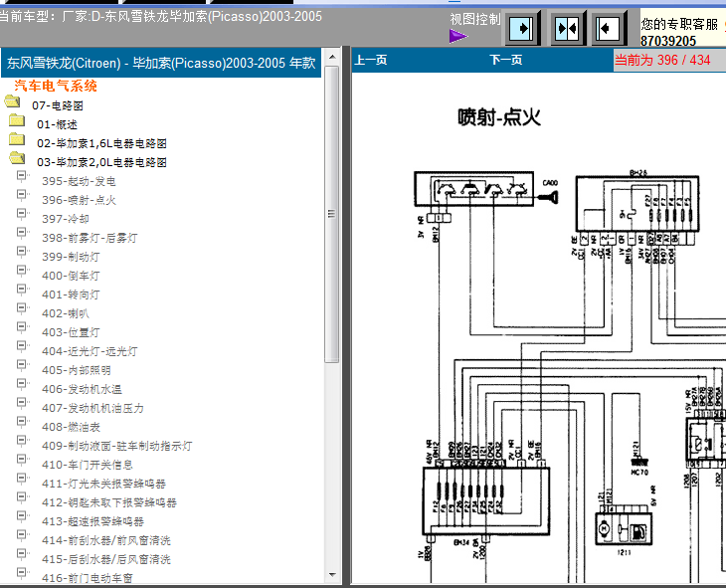This screenshot has width=726, height=588.
Task: Click the page icon beside 404-近光灯-远光灯
Action: pos(23,347)
